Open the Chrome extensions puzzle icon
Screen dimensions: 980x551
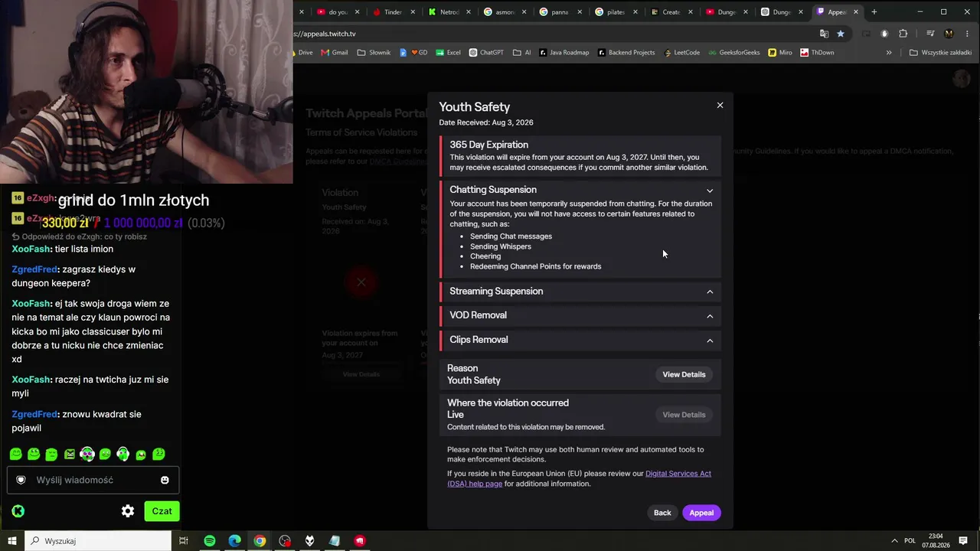[903, 34]
